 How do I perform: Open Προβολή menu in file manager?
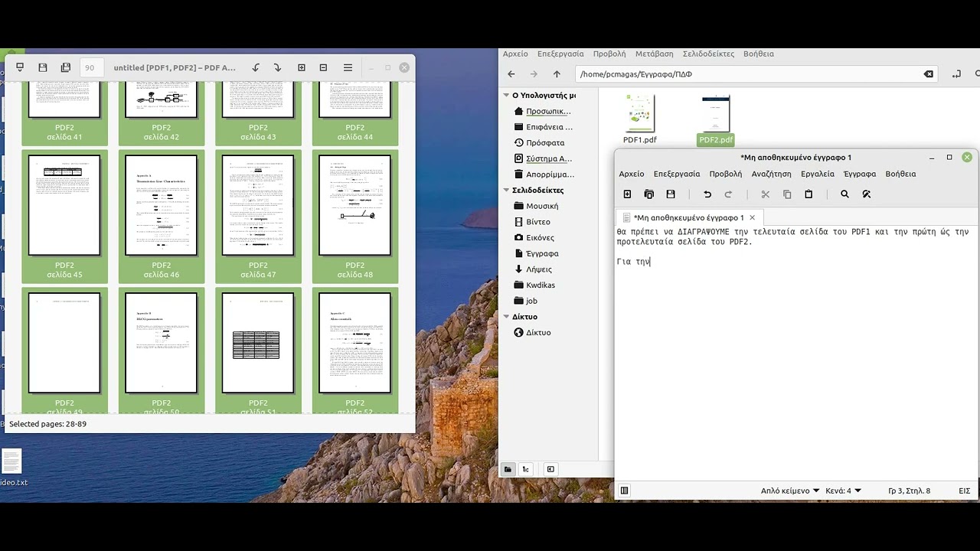[x=609, y=54]
